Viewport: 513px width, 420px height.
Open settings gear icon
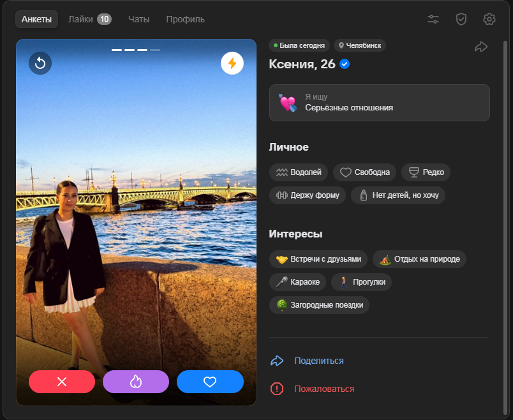(489, 19)
